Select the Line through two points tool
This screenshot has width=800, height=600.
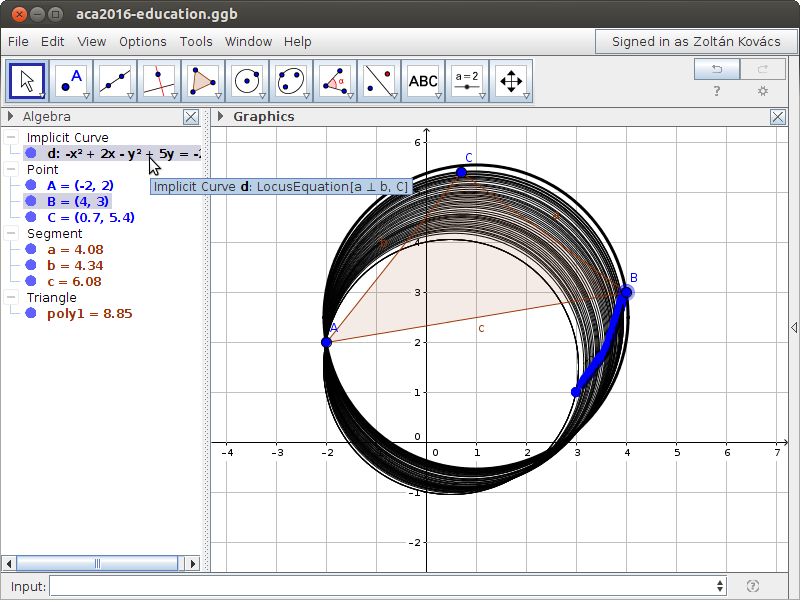coord(116,81)
